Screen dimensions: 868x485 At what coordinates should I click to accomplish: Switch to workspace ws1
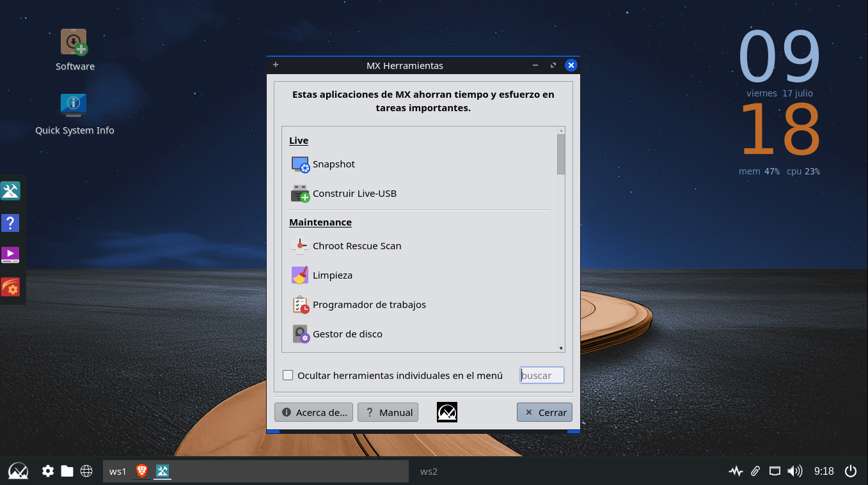point(118,472)
